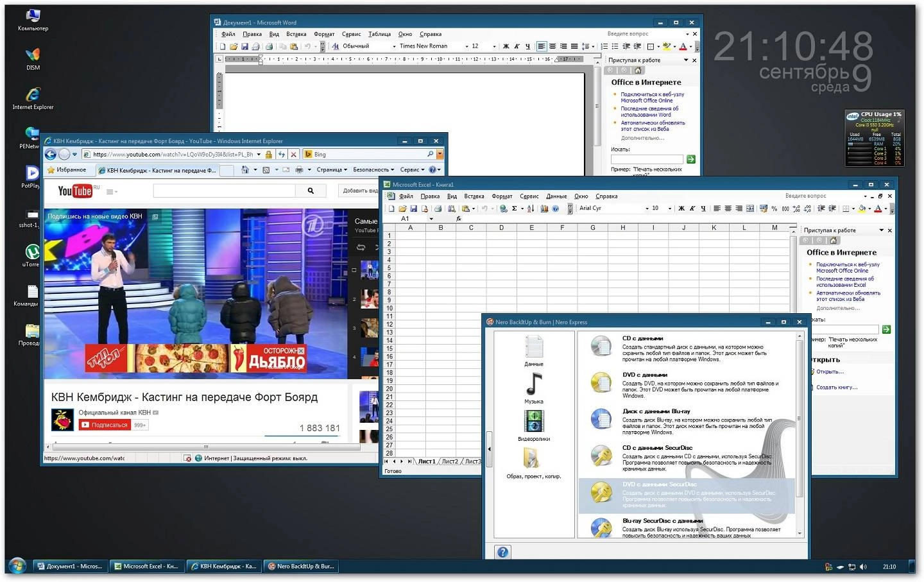Click the sort ascending icon in Excel
Viewport: 924px width, 582px height.
coord(530,209)
